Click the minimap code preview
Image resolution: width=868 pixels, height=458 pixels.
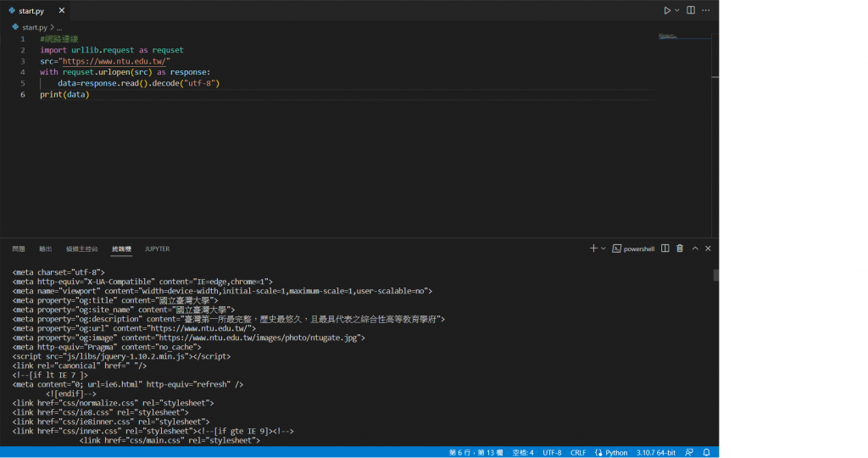pyautogui.click(x=668, y=36)
